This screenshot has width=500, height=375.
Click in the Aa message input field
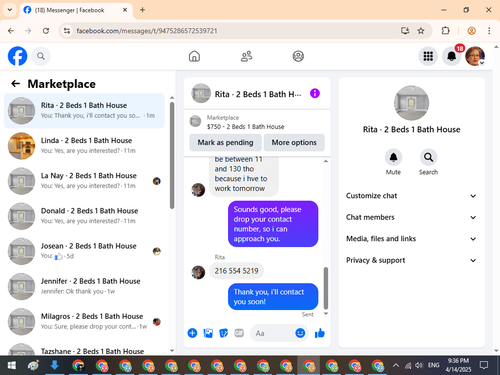(272, 333)
